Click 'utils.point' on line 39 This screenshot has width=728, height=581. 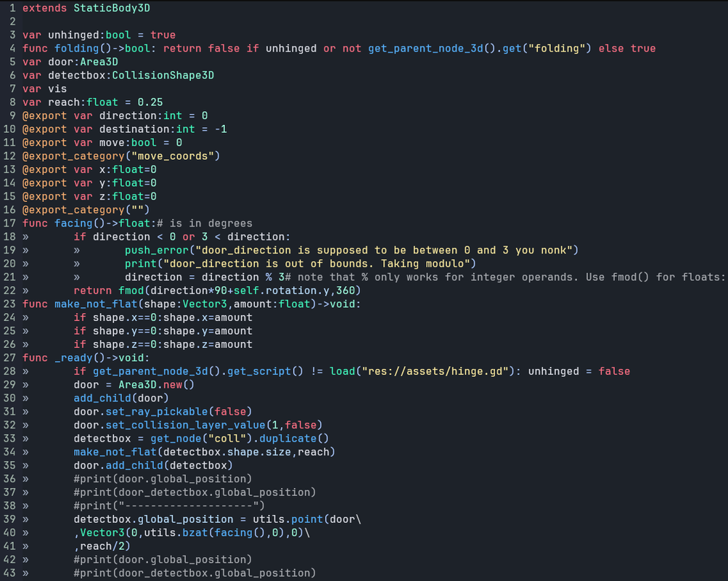pyautogui.click(x=288, y=520)
